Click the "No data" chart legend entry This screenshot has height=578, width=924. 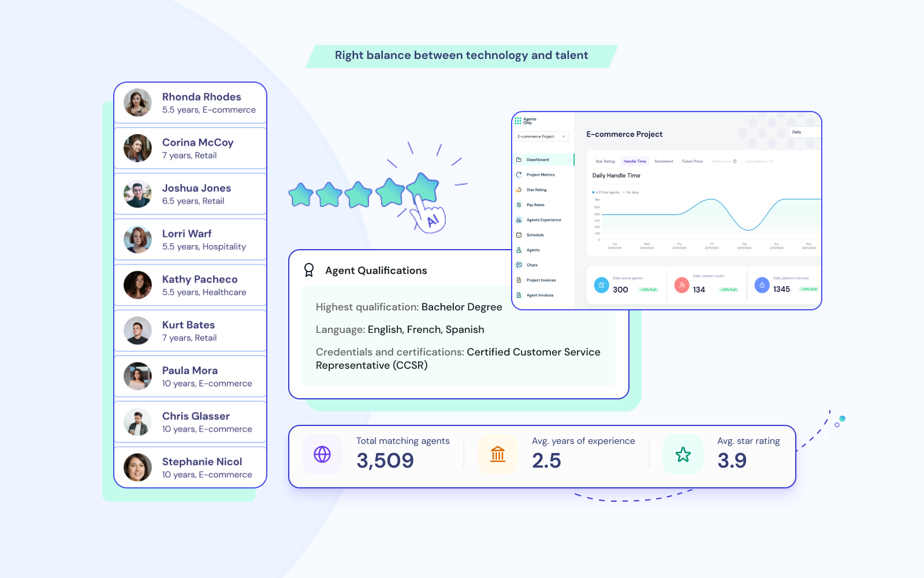[631, 192]
